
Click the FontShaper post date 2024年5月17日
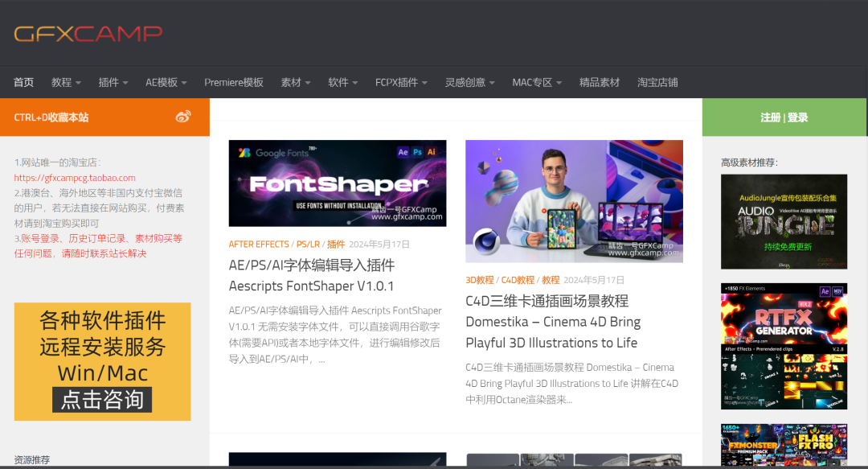379,244
